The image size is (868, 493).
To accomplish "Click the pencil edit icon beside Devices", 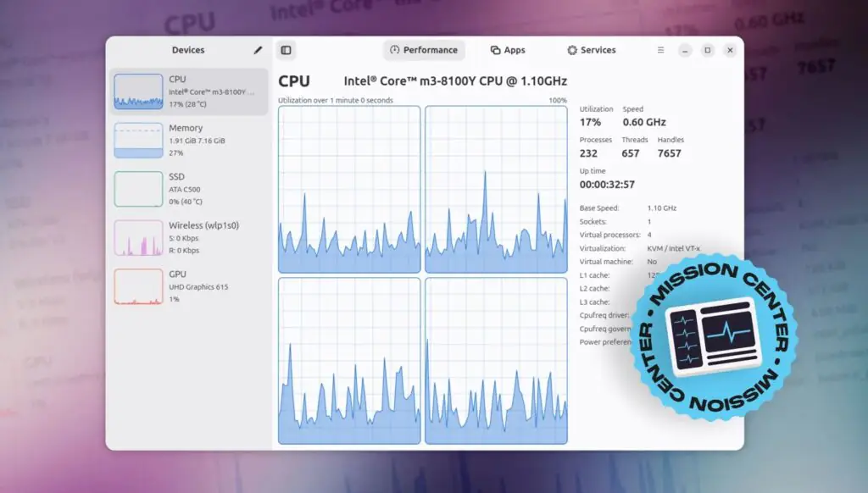I will point(258,50).
